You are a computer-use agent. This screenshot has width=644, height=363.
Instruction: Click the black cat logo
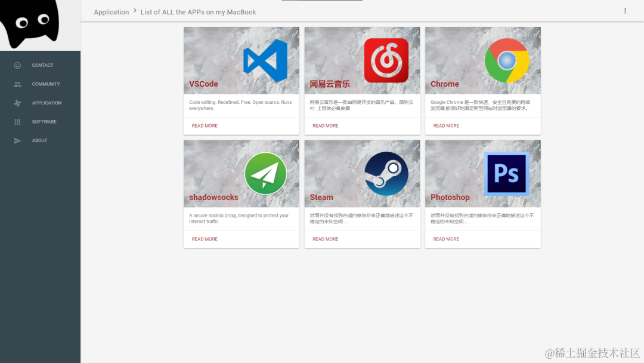click(x=30, y=24)
